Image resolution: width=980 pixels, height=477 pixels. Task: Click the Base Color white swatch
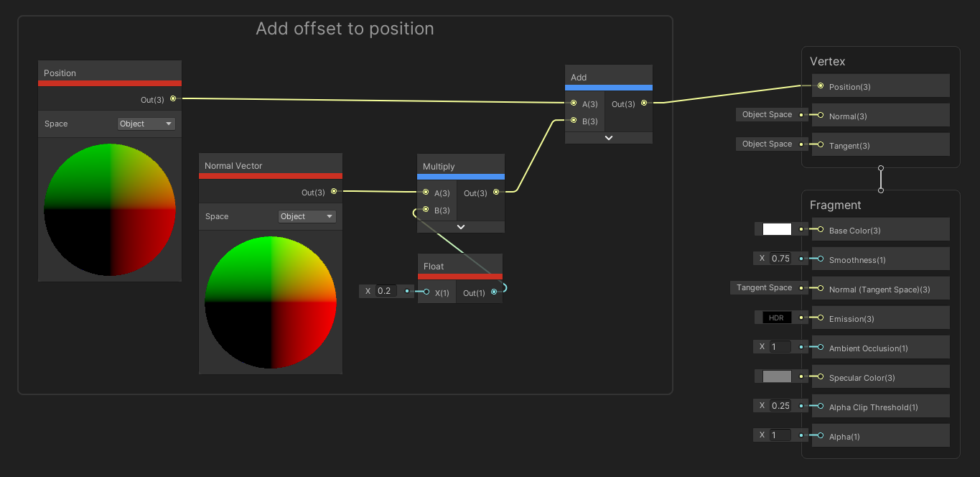777,229
